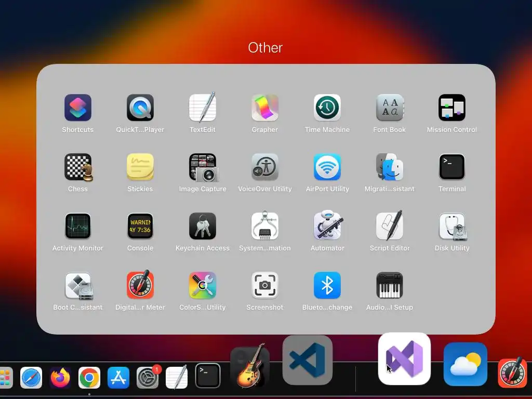Open Disk Utility
This screenshot has height=399, width=532.
pos(453,227)
